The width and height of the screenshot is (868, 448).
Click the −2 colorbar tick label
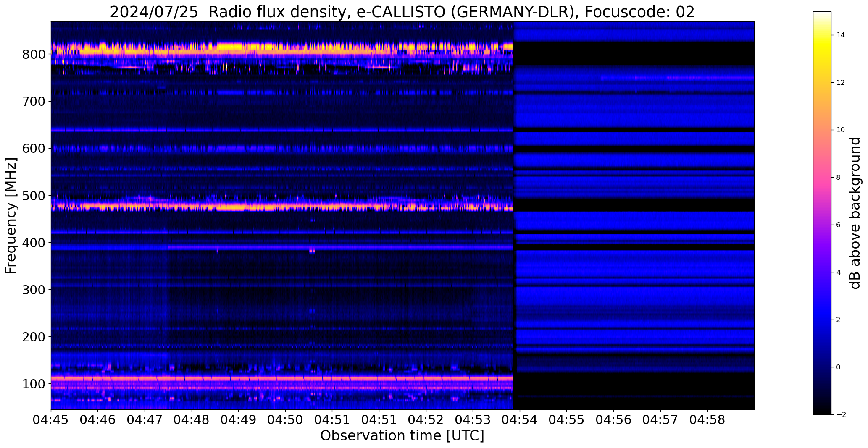pyautogui.click(x=840, y=415)
